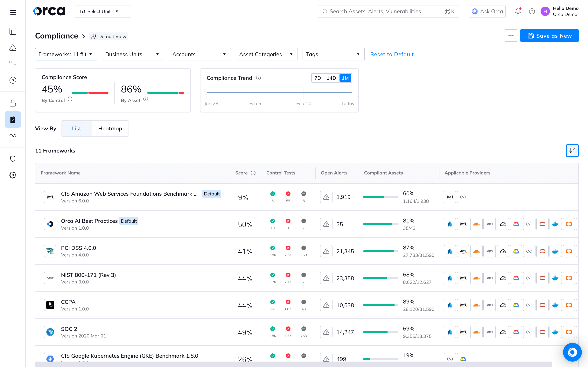588x367 pixels.
Task: Click Save as New button
Action: (549, 35)
